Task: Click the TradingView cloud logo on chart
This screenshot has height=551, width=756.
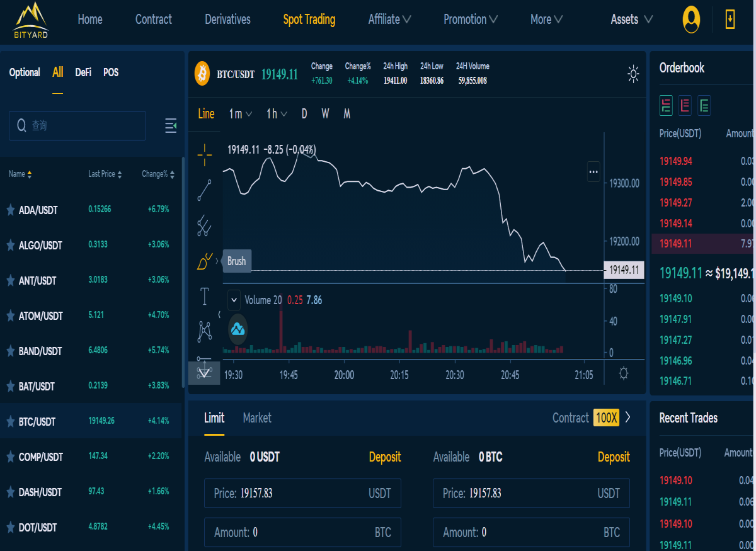Action: click(238, 329)
